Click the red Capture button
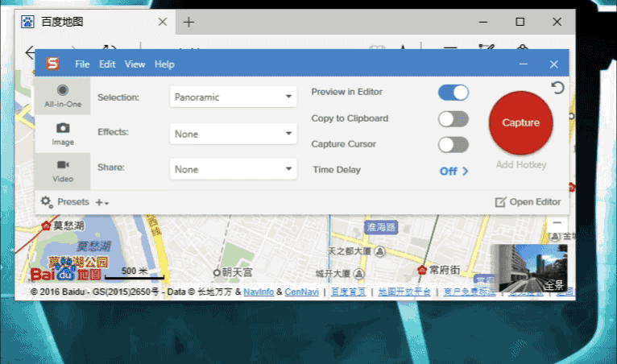 (520, 122)
